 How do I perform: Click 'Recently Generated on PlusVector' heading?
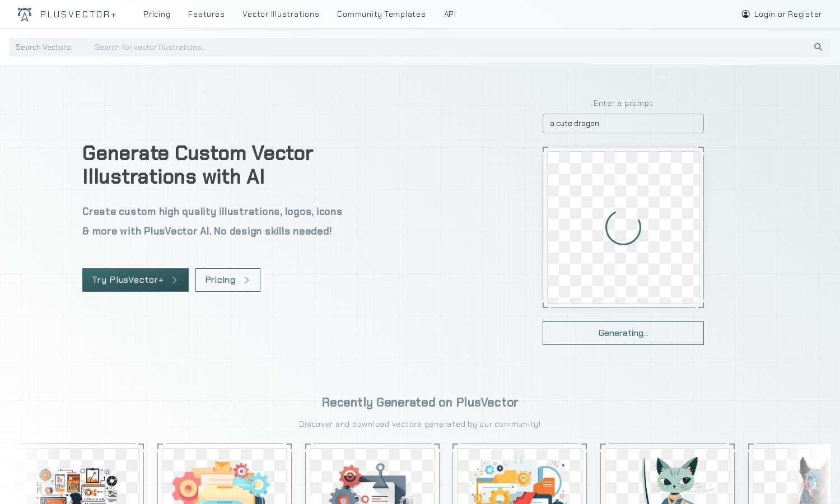(420, 402)
